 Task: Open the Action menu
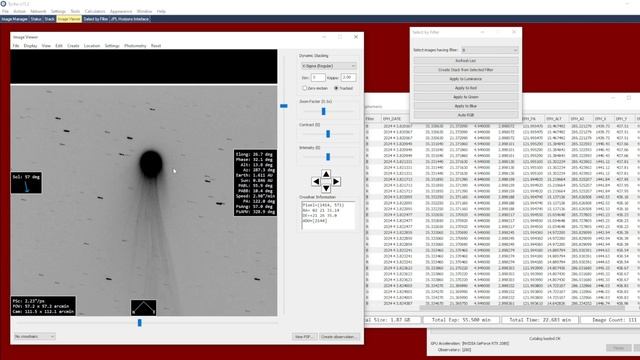19,11
